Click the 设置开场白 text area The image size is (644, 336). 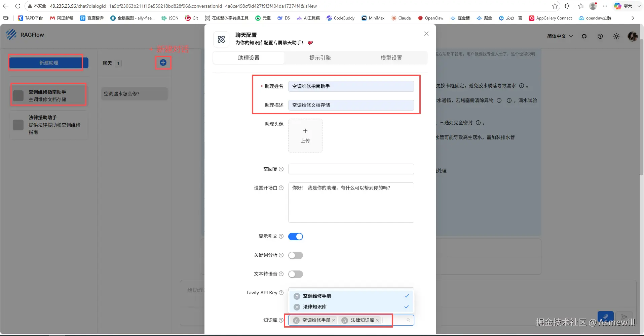click(351, 203)
